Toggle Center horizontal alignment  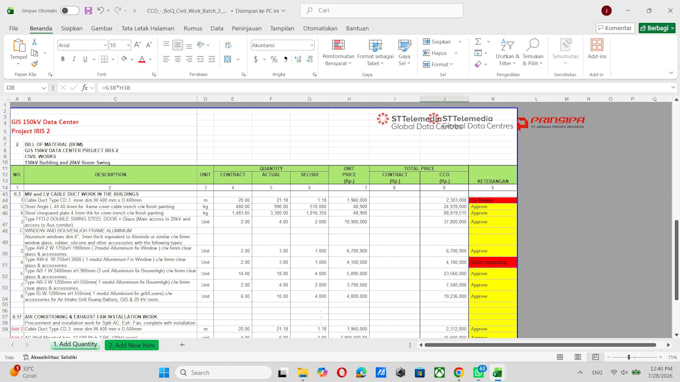pos(177,59)
